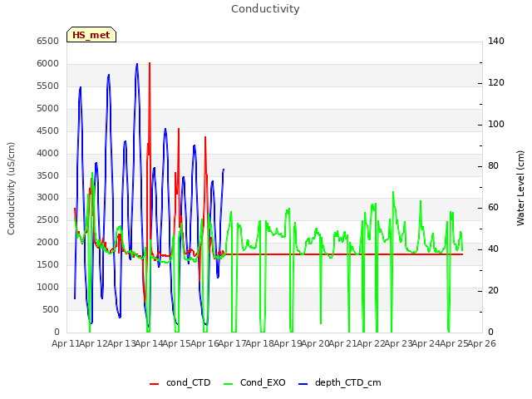Toggle Cond_EXO series in the legend
532x399 pixels.
pyautogui.click(x=255, y=382)
